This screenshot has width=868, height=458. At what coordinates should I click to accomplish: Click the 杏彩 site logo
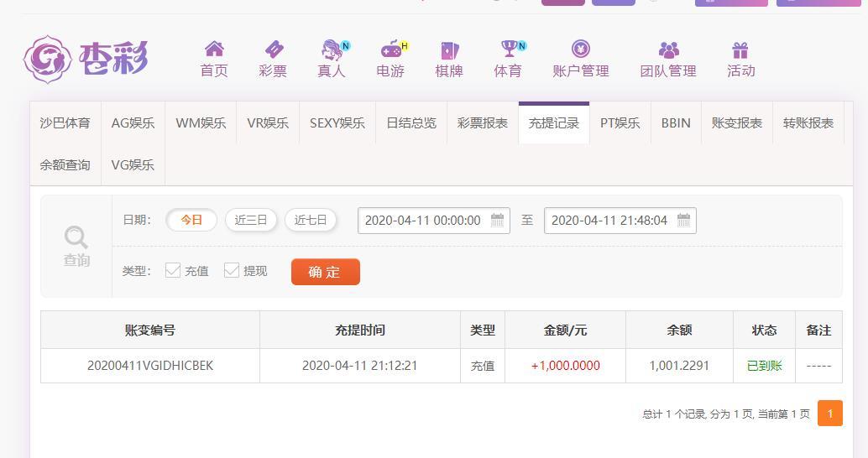[86, 60]
